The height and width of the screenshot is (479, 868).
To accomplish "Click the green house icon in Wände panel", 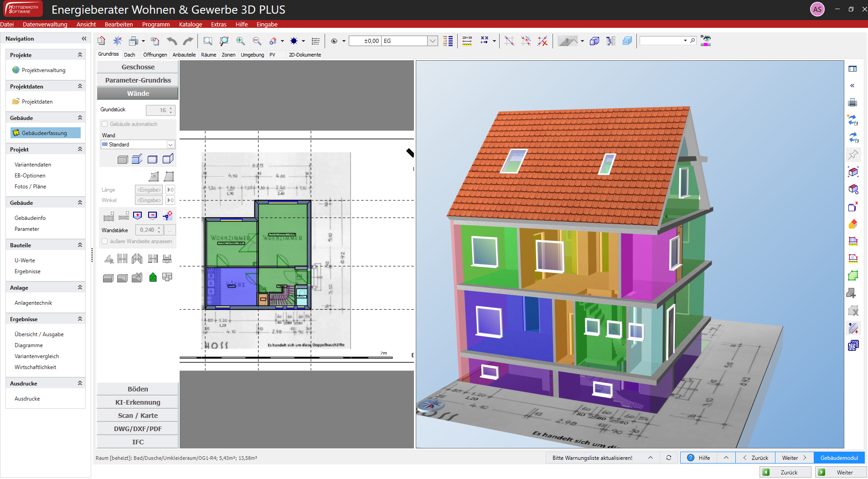I will click(153, 277).
